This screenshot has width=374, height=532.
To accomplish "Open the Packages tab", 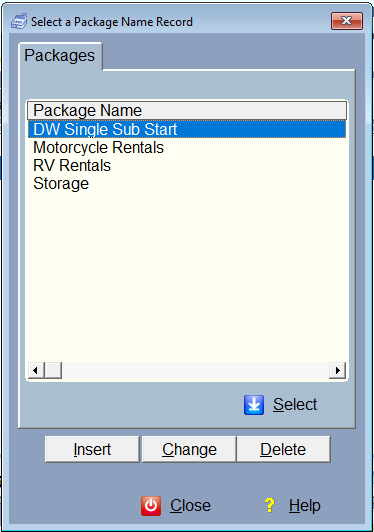I will coord(59,56).
